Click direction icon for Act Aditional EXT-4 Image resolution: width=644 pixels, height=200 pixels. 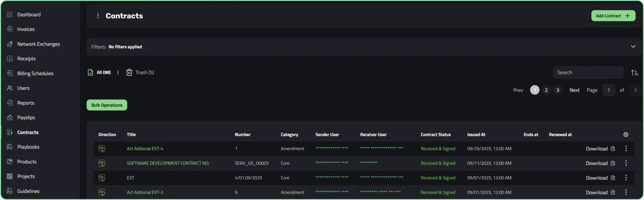coord(102,149)
